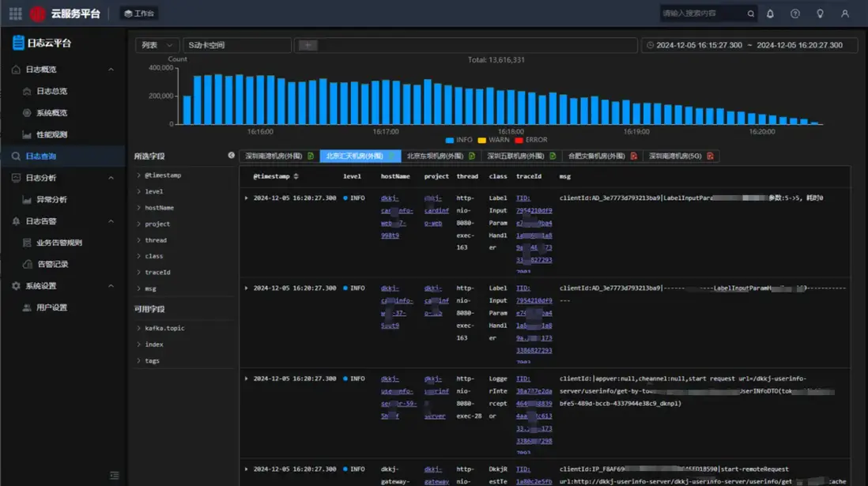Image resolution: width=868 pixels, height=486 pixels.
Task: Click the plus button to add filter
Action: tap(308, 45)
